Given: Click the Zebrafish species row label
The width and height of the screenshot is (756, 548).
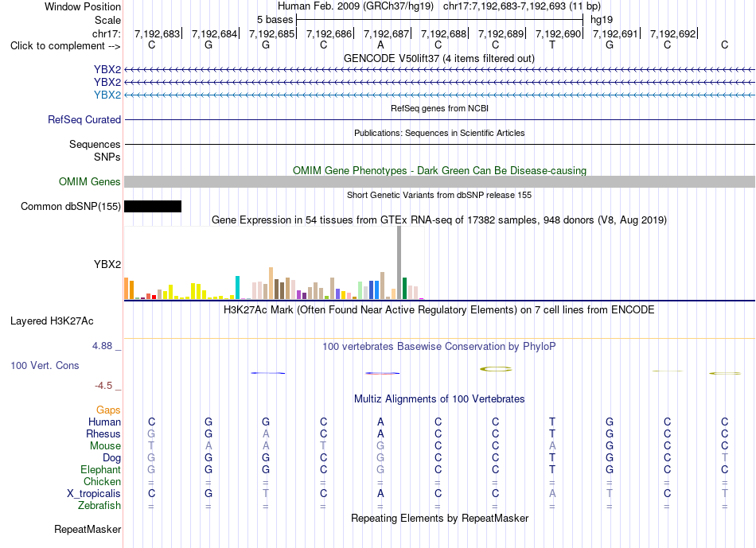Looking at the screenshot, I should tap(99, 506).
